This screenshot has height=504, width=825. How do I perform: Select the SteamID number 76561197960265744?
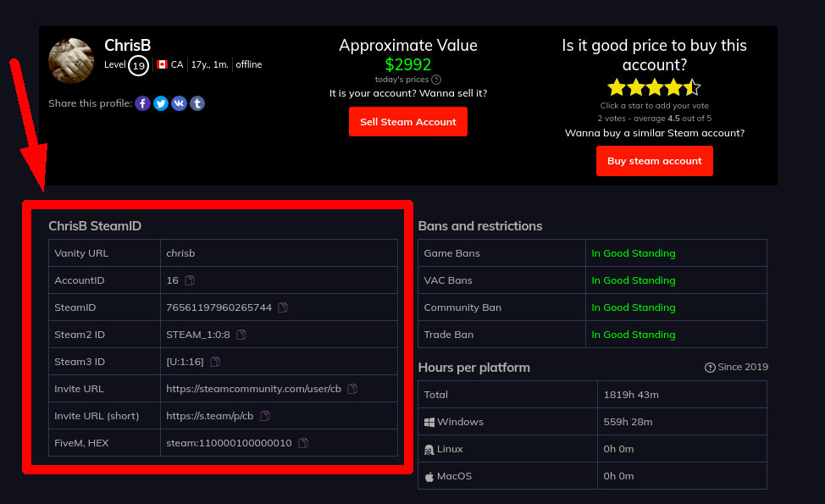click(x=219, y=307)
